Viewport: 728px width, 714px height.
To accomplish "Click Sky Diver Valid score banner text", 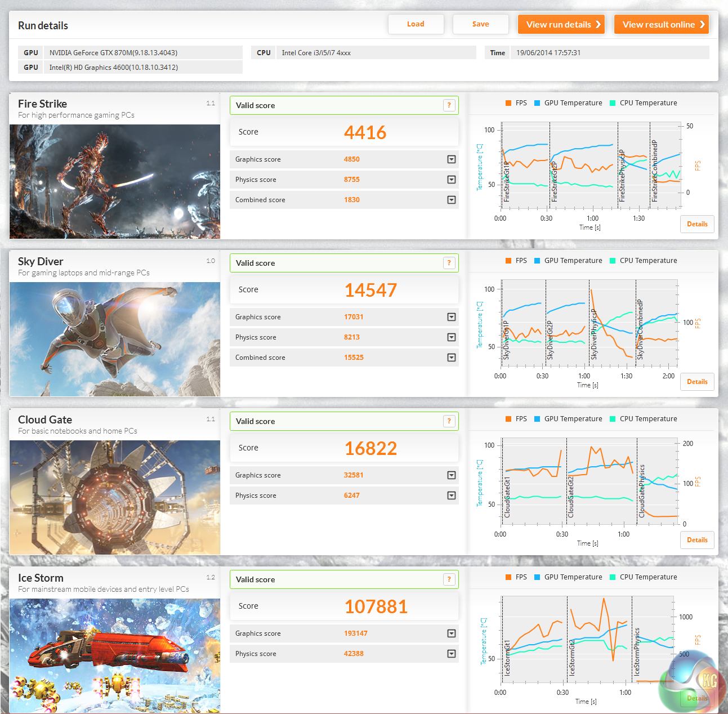I will (255, 263).
